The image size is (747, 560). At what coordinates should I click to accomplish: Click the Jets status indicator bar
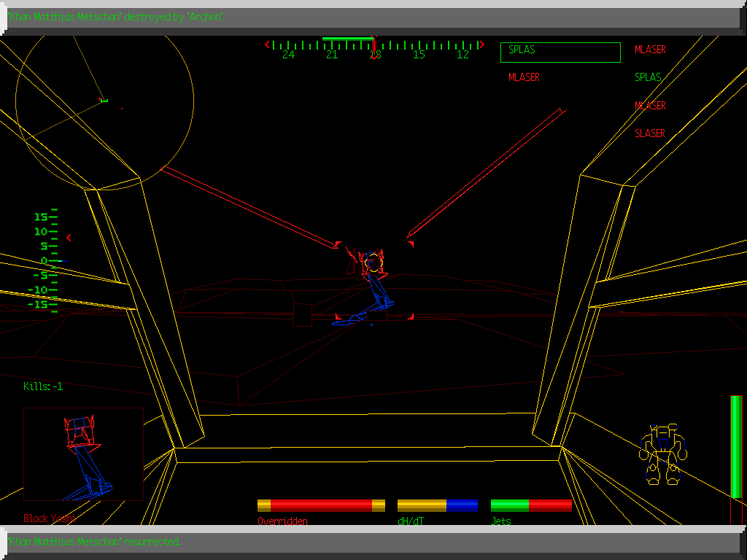(x=531, y=505)
